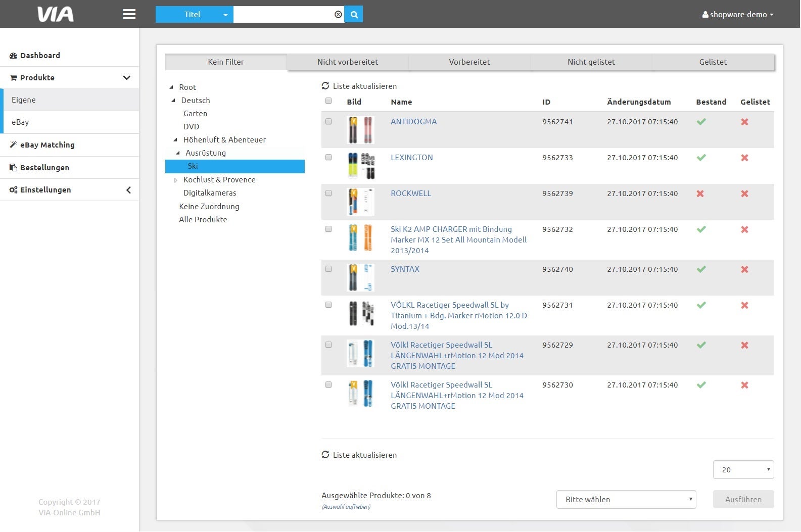Viewport: 801px width, 532px height.
Task: Click the red Gelistet cross for ID 9562730
Action: pyautogui.click(x=744, y=385)
